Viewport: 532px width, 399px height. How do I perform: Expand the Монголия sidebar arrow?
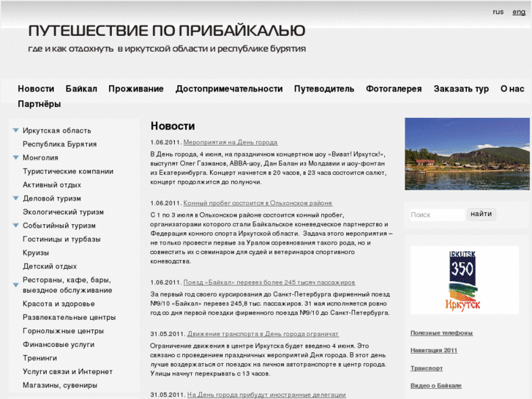tap(15, 157)
